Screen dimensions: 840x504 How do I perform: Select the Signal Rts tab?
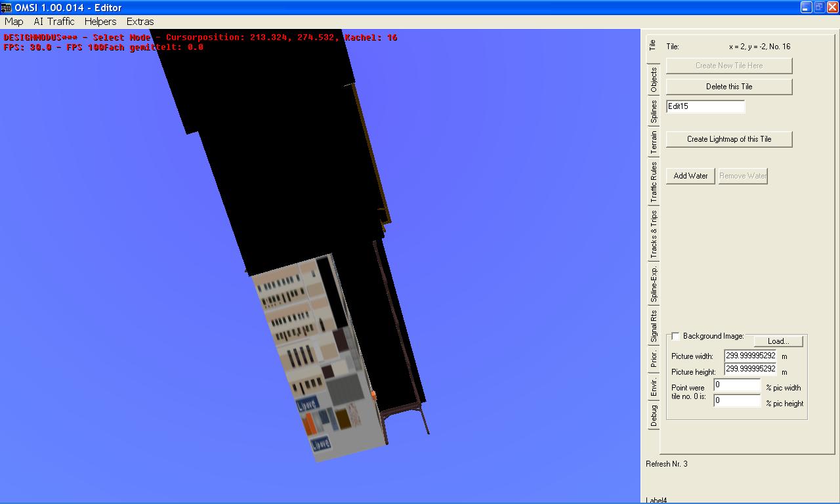click(x=654, y=326)
